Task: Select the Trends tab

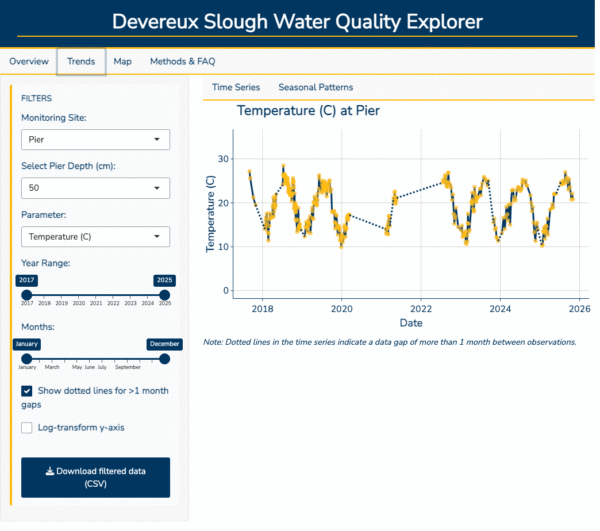Action: click(x=81, y=61)
